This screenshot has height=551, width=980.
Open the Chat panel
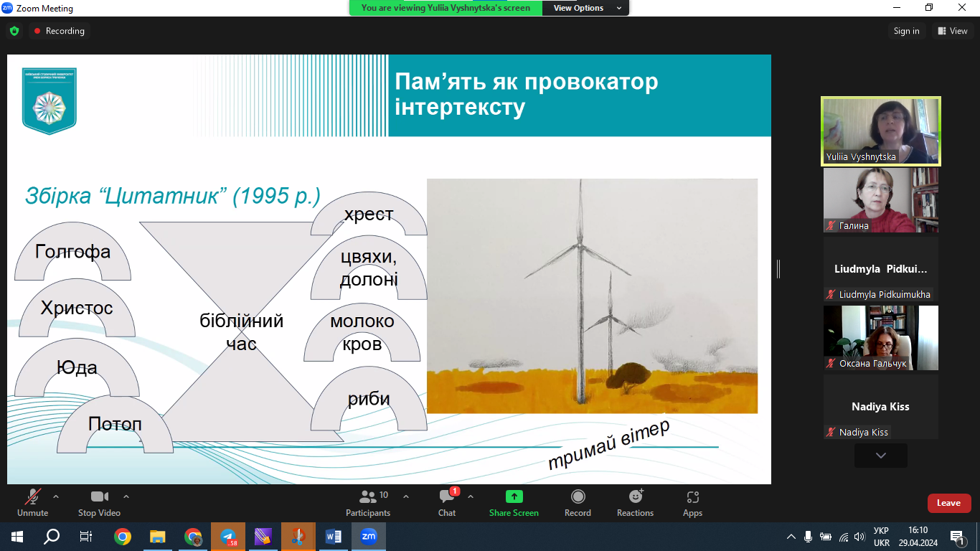(x=447, y=502)
